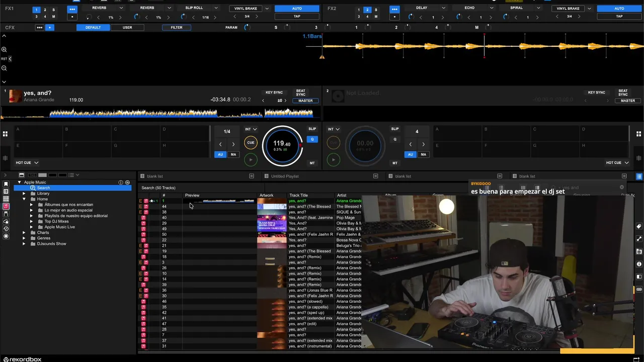Image resolution: width=644 pixels, height=362 pixels.
Task: Click the deck 1 CUE button
Action: tap(251, 143)
